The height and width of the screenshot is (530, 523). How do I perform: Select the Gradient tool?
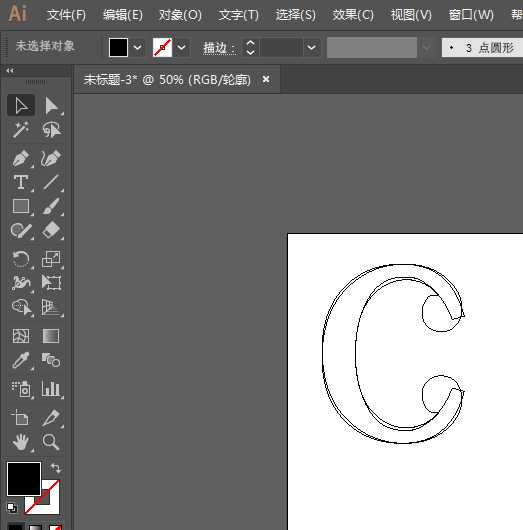tap(51, 336)
